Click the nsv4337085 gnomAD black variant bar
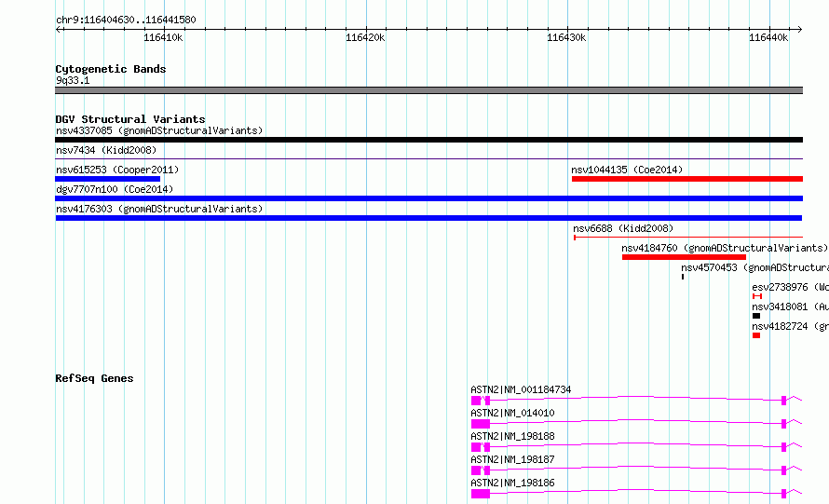This screenshot has width=829, height=504. (428, 140)
